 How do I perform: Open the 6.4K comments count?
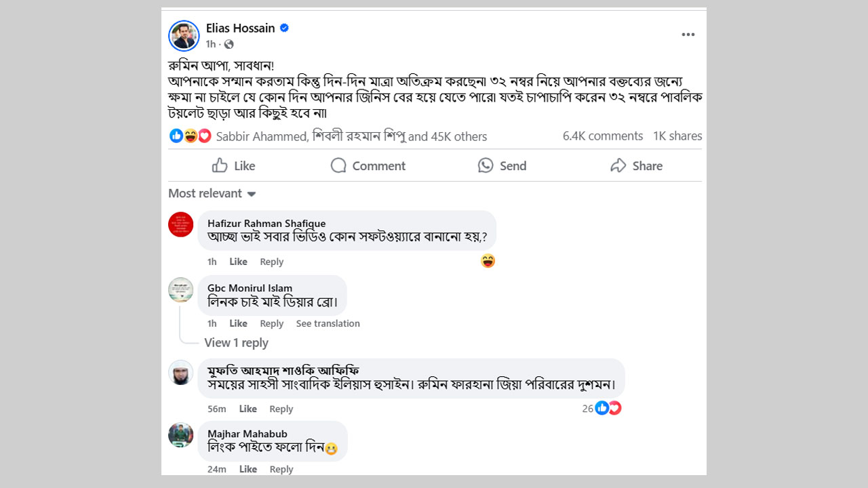603,136
